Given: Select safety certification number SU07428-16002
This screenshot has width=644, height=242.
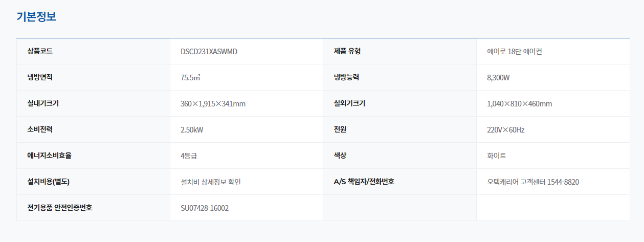Looking at the screenshot, I should 205,208.
